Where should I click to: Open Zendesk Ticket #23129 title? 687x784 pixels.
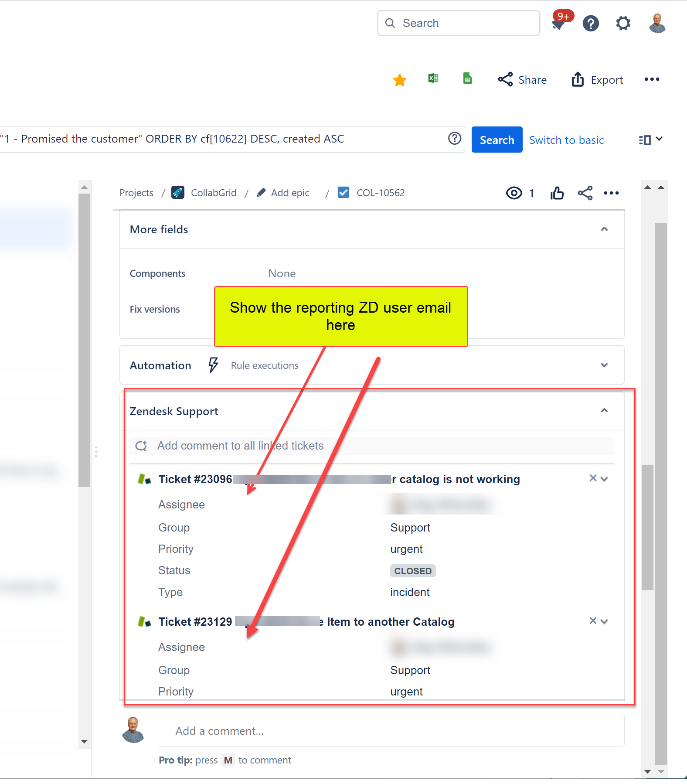click(306, 622)
